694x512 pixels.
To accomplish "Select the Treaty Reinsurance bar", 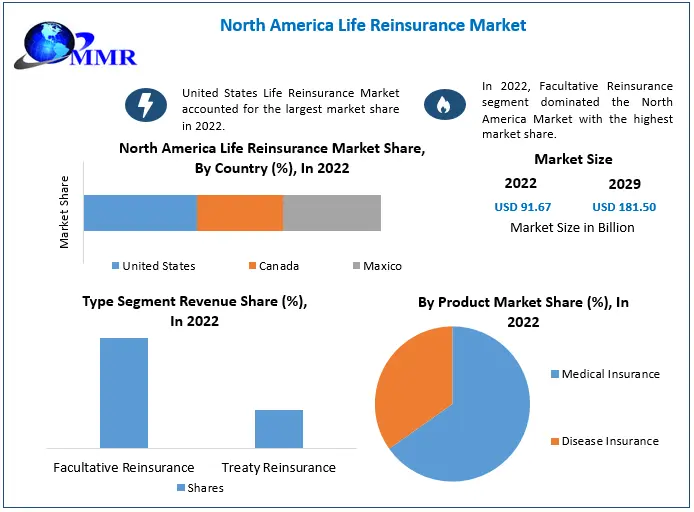I will pos(278,428).
